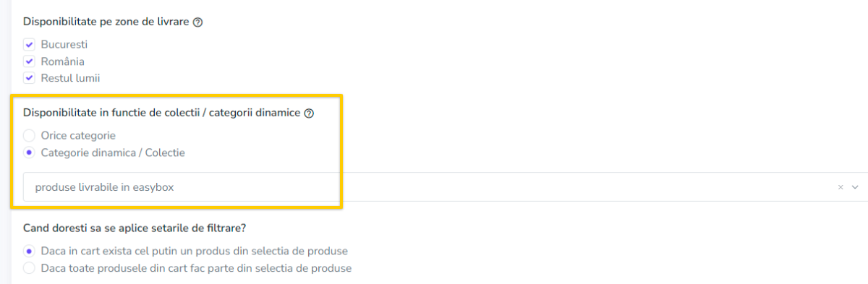Clear the selected easybox collection with X
The width and height of the screenshot is (868, 284).
pyautogui.click(x=841, y=187)
